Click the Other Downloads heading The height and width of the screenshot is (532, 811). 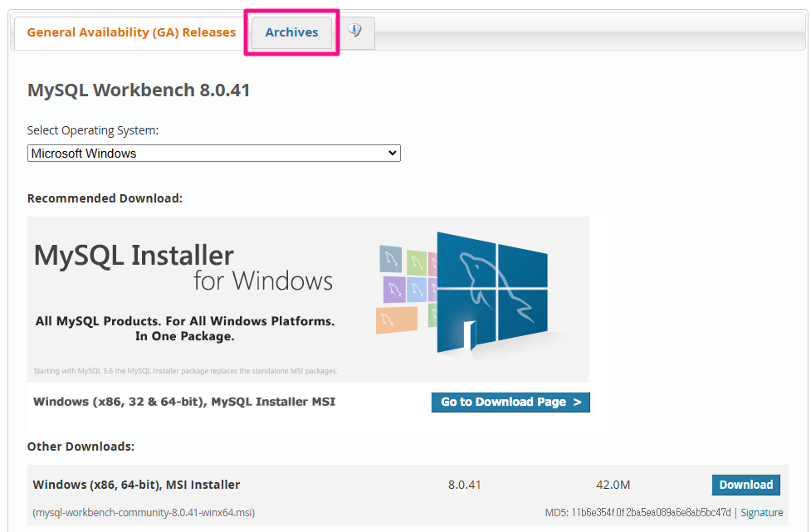tap(81, 447)
